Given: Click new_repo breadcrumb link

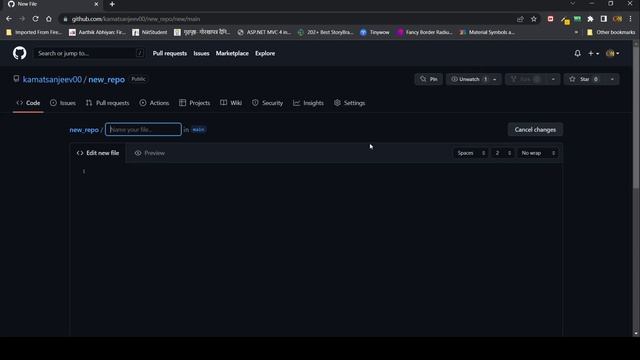Looking at the screenshot, I should 84,130.
